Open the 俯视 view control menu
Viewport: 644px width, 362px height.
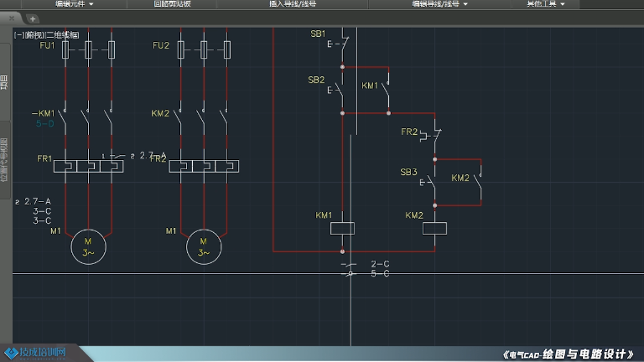34,35
